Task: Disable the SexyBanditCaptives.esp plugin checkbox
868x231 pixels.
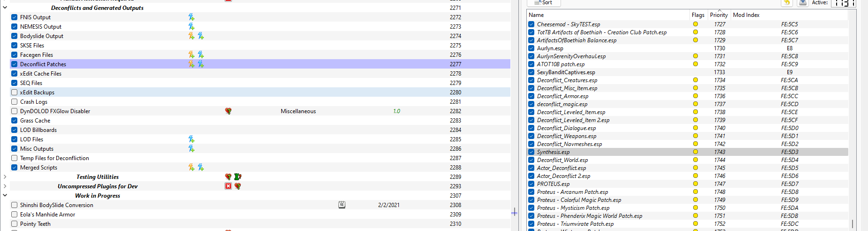Action: [531, 72]
